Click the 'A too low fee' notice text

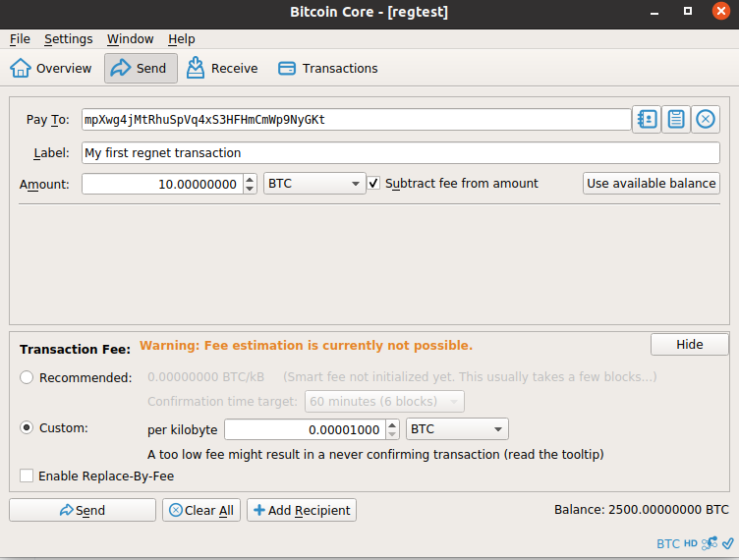coord(375,455)
